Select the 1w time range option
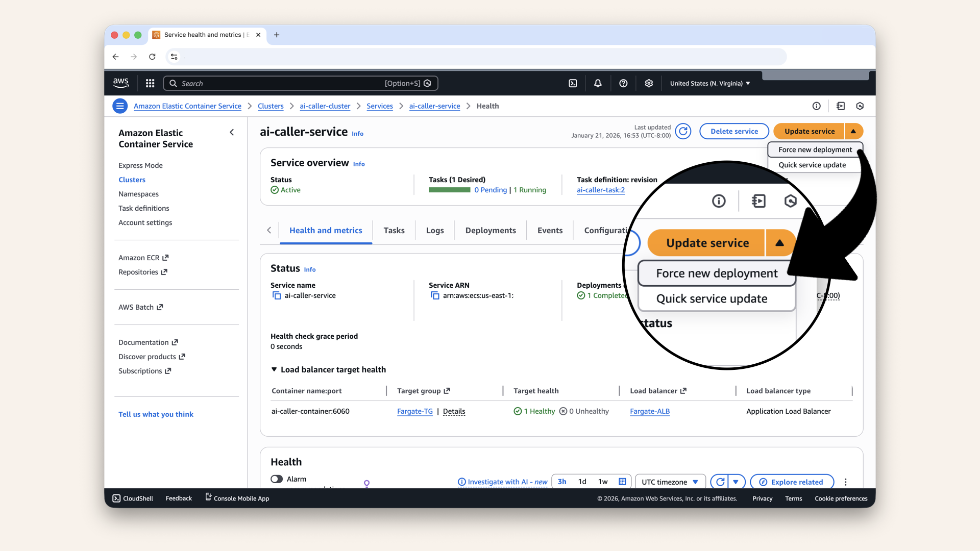The image size is (980, 551). [x=602, y=481]
